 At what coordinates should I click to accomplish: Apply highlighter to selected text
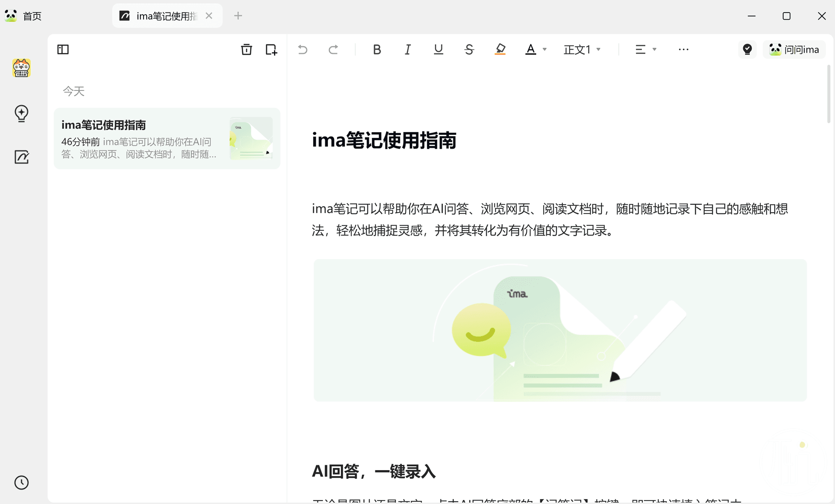click(500, 50)
